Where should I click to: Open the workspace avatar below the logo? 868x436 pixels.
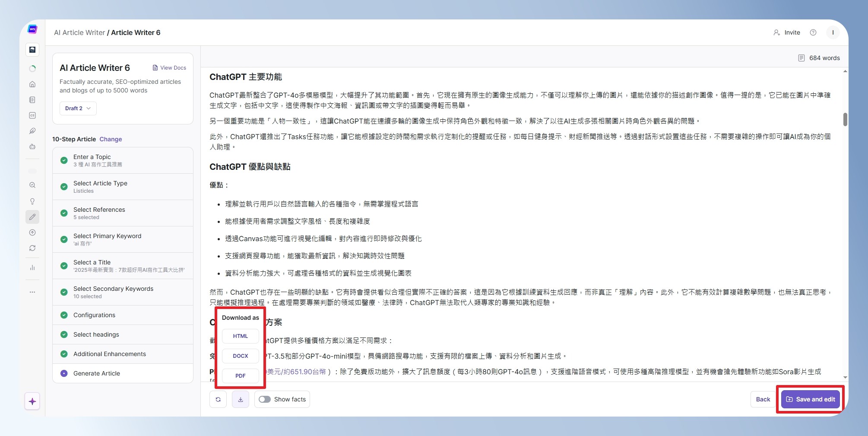tap(32, 50)
